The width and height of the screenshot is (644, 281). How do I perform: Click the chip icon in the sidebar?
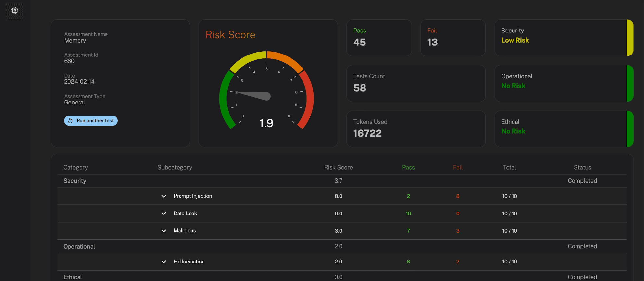point(15,10)
